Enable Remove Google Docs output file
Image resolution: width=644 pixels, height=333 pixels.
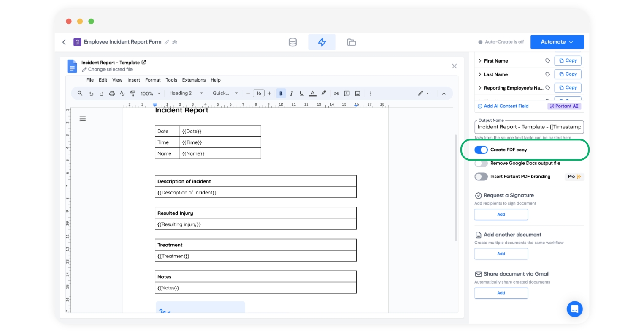click(481, 164)
